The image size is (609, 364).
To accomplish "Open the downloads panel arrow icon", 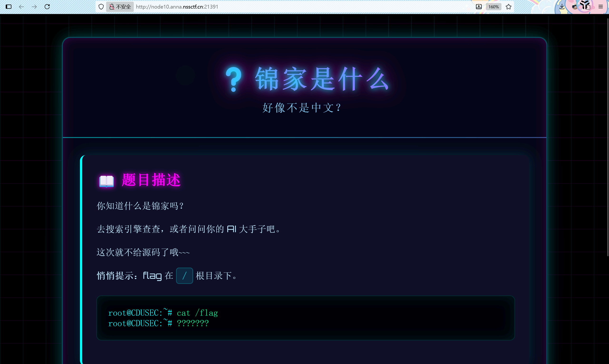I will [x=562, y=7].
